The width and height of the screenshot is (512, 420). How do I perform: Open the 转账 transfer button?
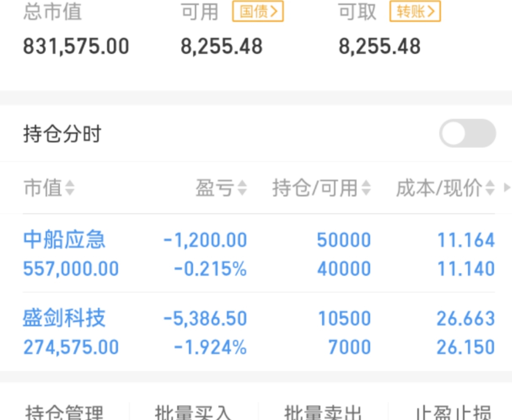(415, 11)
